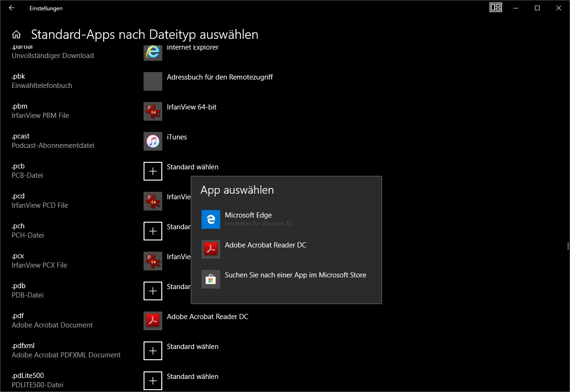The height and width of the screenshot is (392, 570).
Task: Click 'Internet Explorer' label for .partial
Action: coord(193,47)
